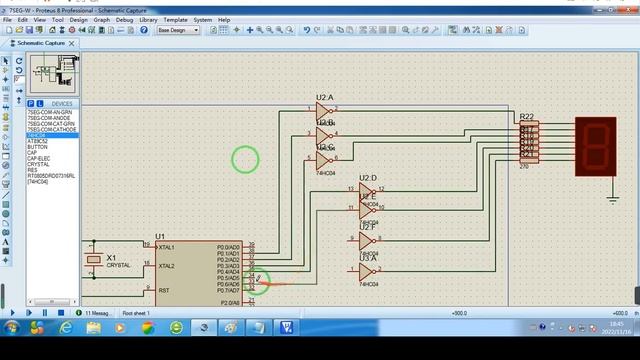
Task: Start the simulation with Play button
Action: coord(12,313)
